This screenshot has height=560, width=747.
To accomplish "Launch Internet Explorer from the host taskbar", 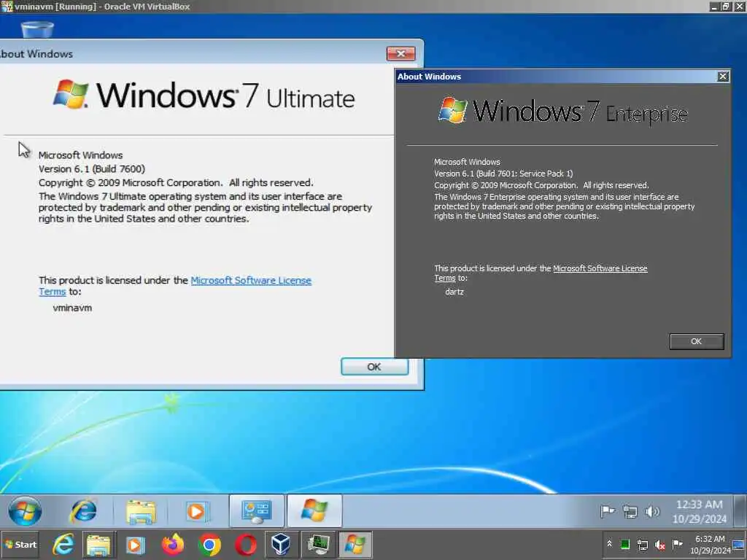I will click(x=63, y=544).
